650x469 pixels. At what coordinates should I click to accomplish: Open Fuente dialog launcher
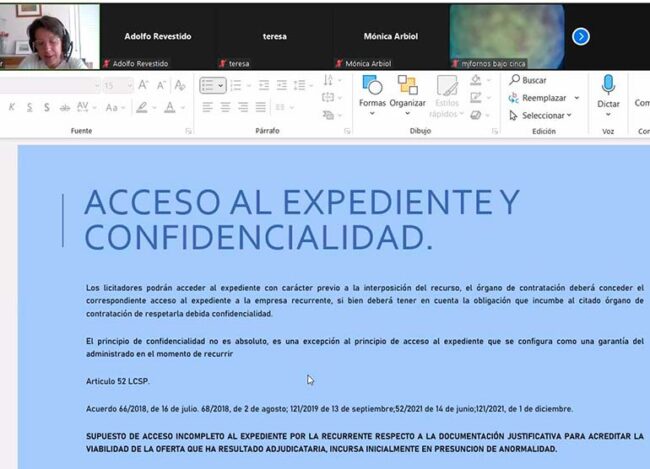tap(188, 131)
